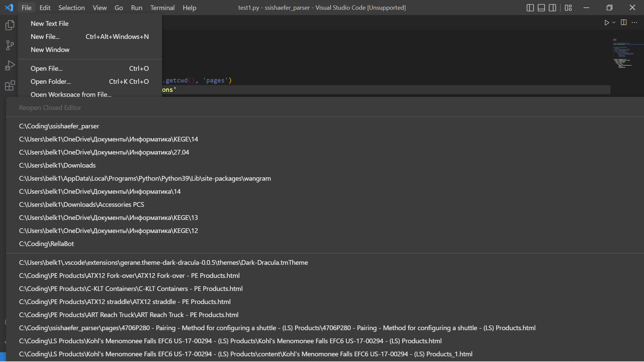Open the File menu
The width and height of the screenshot is (644, 362).
[26, 8]
